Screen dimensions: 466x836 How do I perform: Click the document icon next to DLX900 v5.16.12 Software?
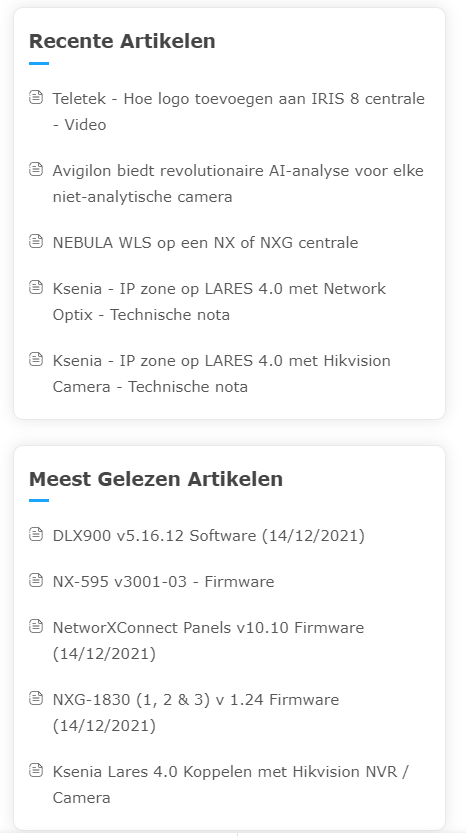36,534
